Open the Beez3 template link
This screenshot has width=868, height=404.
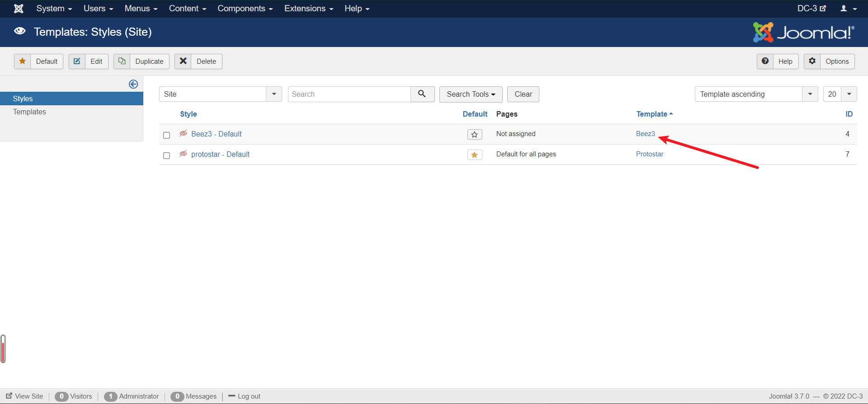click(x=646, y=134)
